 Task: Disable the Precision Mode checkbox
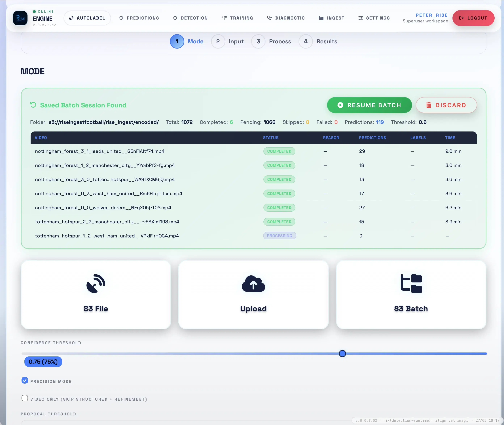coord(25,381)
